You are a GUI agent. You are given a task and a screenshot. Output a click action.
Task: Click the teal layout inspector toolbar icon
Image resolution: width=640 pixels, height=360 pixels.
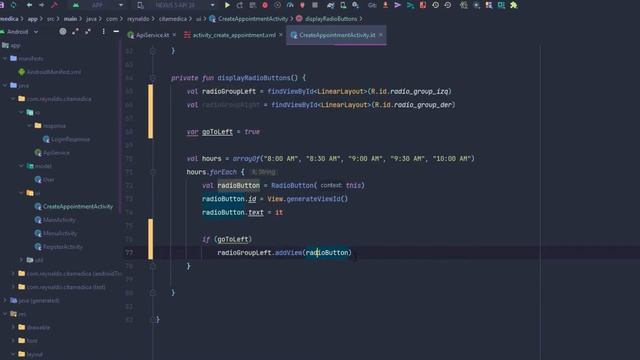(x=501, y=5)
